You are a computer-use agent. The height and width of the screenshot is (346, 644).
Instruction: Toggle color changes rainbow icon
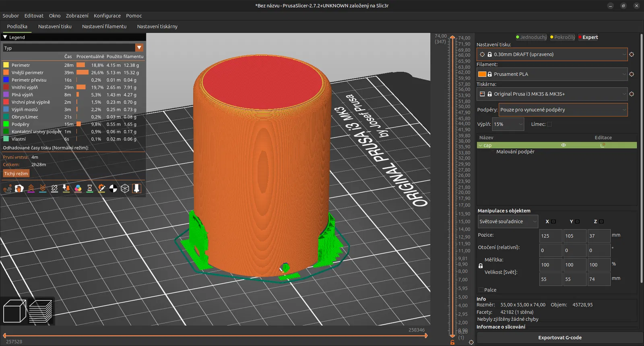(78, 189)
